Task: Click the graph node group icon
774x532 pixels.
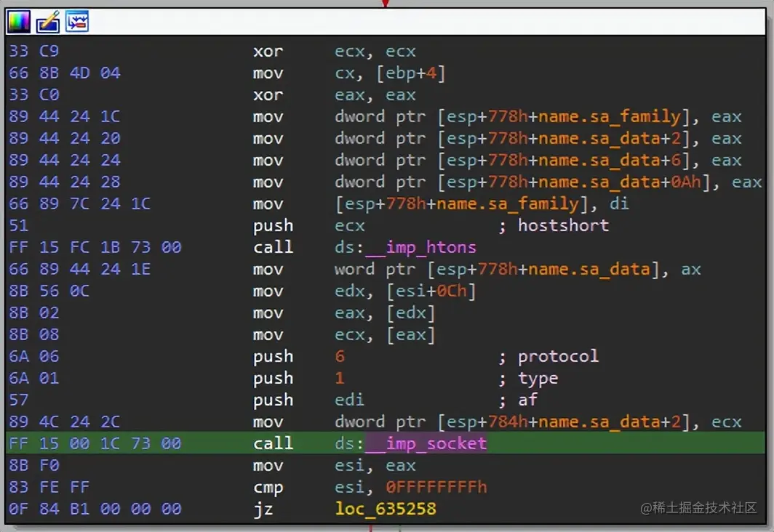Action: [x=77, y=22]
